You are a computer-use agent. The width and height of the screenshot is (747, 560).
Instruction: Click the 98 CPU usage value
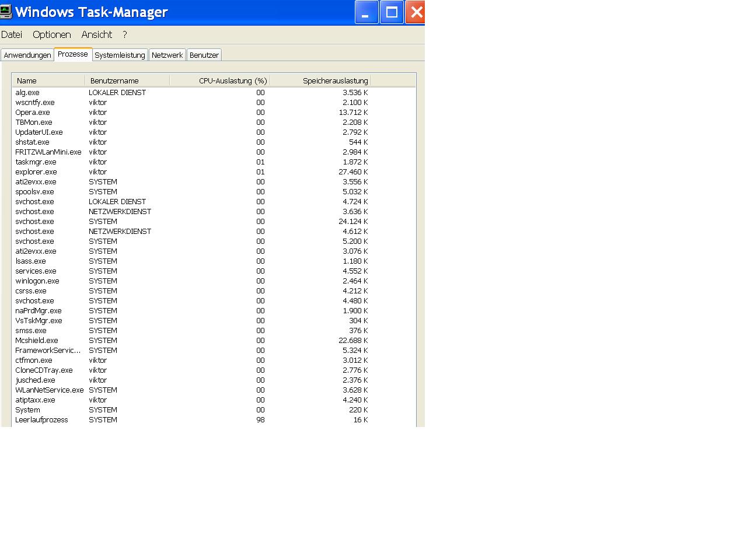pos(260,420)
